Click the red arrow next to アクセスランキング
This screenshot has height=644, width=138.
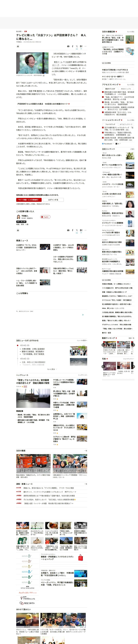click(x=120, y=84)
